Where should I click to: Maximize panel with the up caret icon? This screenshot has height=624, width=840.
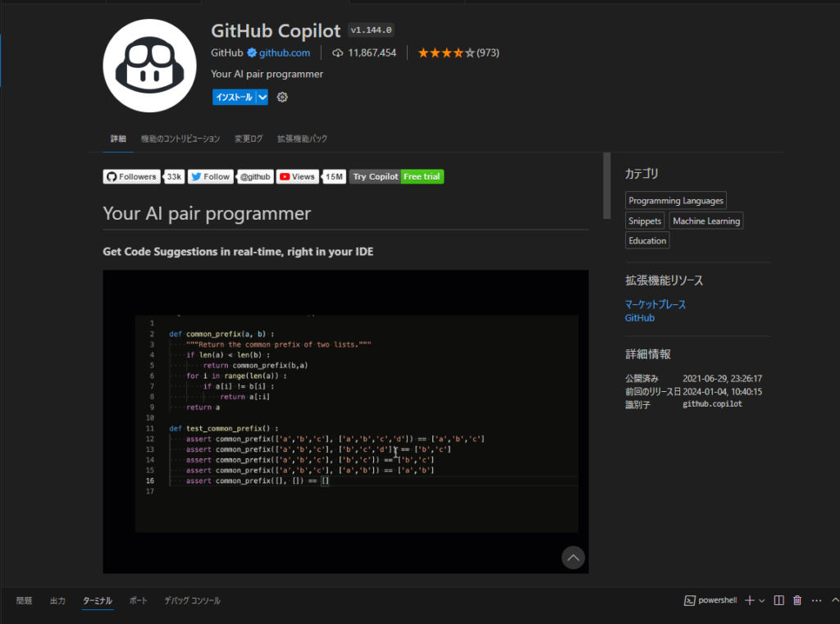click(x=835, y=600)
